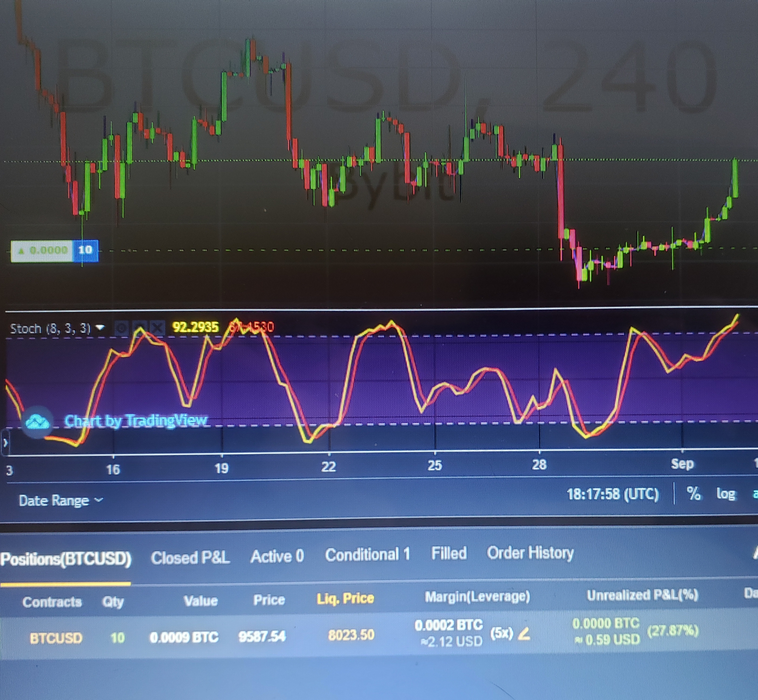Click the 18:17:58 (UTC) time zone button

612,494
